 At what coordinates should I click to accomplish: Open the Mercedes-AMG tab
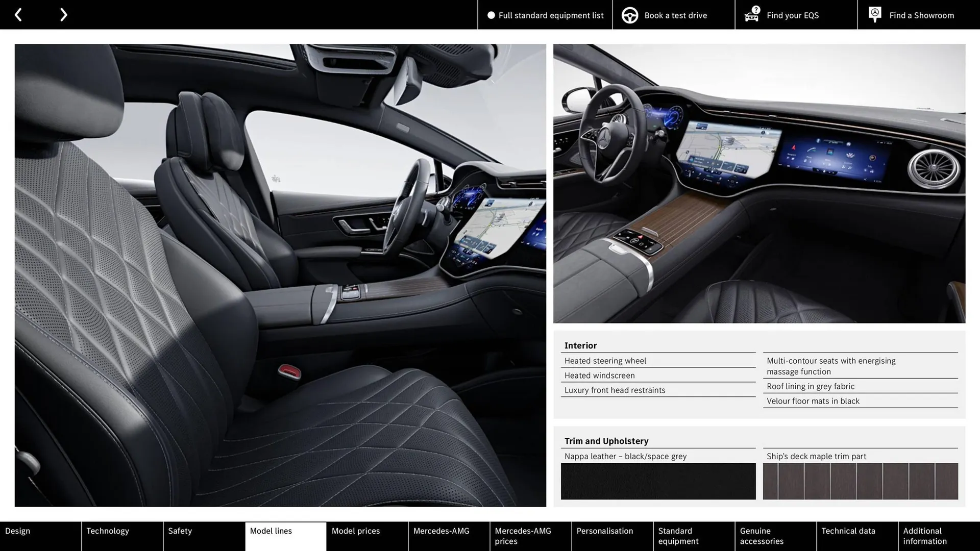pyautogui.click(x=449, y=536)
